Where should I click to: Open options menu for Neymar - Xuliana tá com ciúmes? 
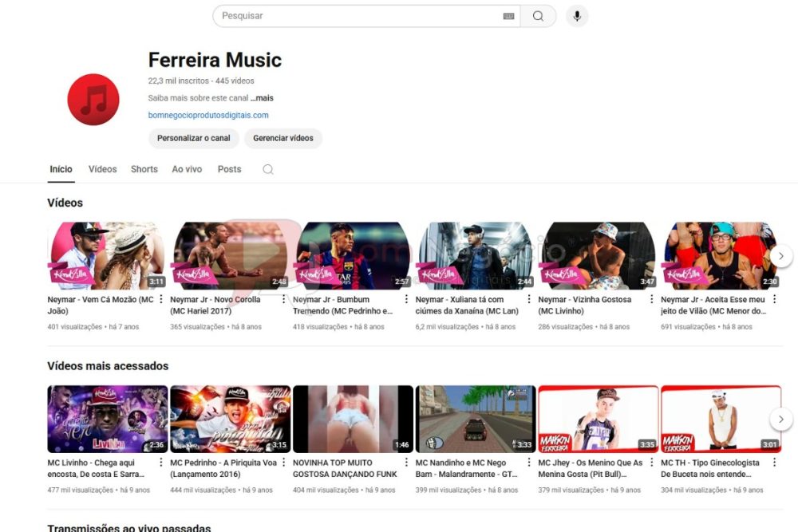pyautogui.click(x=529, y=299)
